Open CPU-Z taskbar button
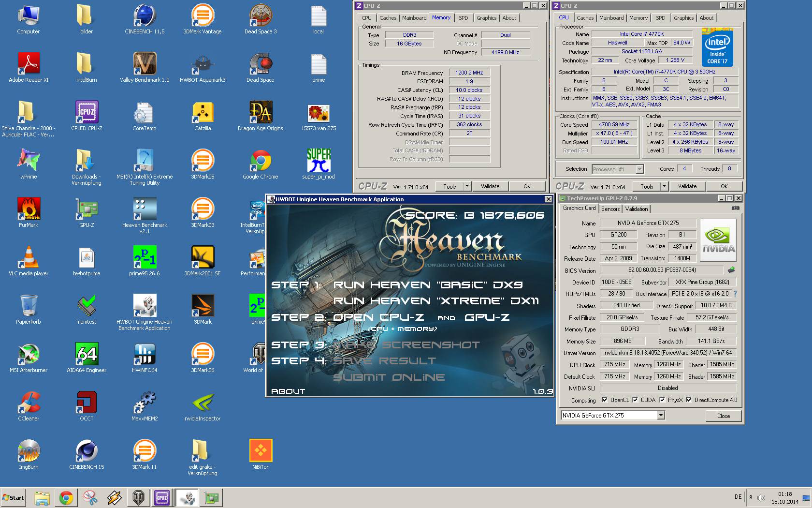Image resolution: width=812 pixels, height=508 pixels. (162, 497)
